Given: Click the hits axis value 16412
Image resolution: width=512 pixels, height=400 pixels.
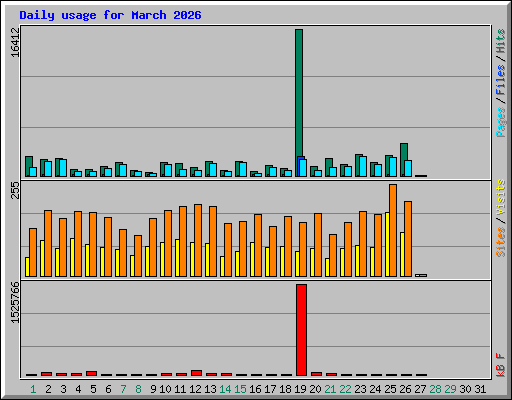Looking at the screenshot, I should [15, 42].
